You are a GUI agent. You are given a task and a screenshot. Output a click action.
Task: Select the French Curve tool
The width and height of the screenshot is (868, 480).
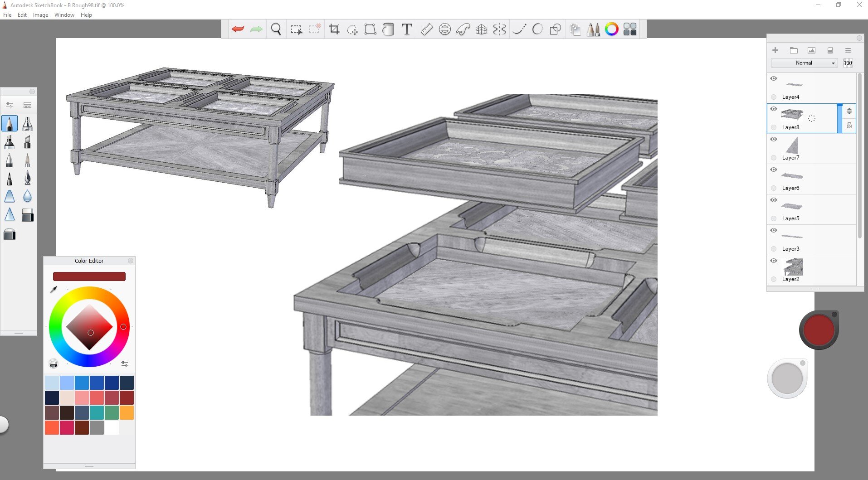point(463,29)
